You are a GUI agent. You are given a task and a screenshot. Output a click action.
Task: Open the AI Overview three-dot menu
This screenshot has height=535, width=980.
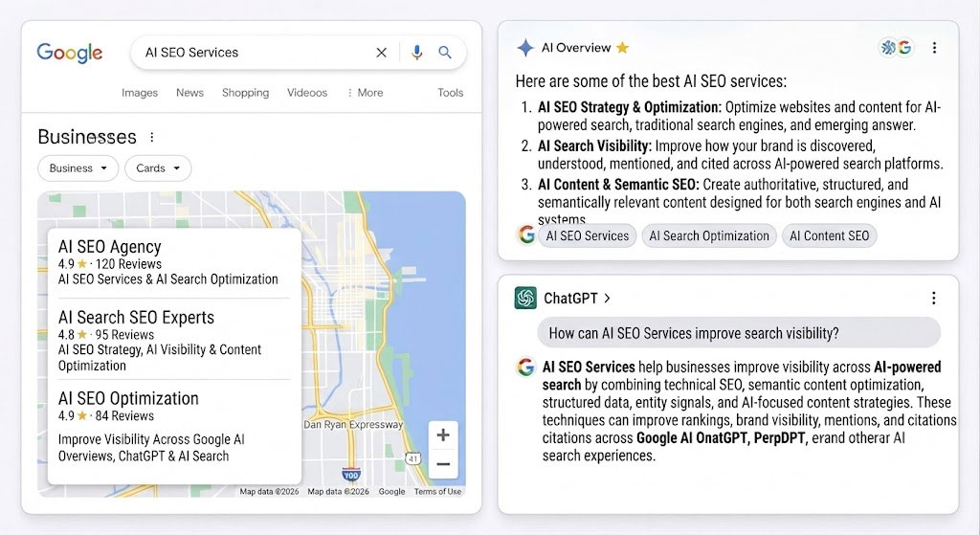(934, 48)
